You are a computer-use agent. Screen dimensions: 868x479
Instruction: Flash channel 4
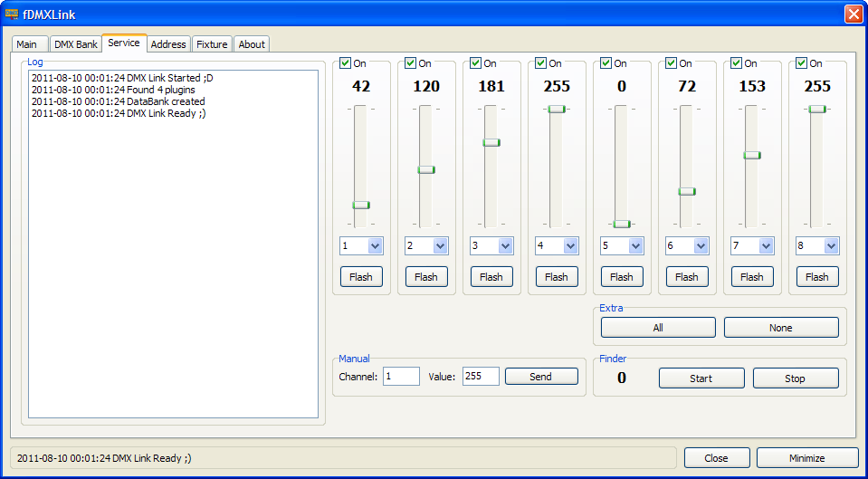coord(557,277)
